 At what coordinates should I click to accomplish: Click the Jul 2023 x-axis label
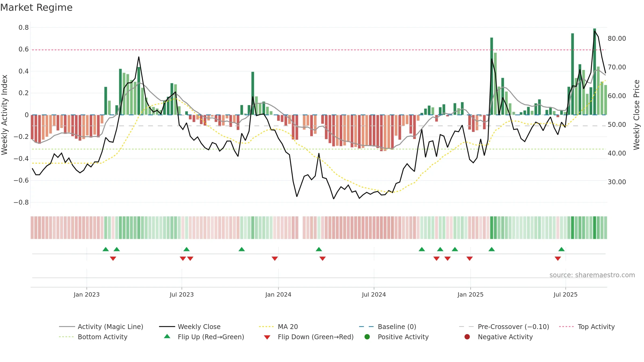[182, 294]
